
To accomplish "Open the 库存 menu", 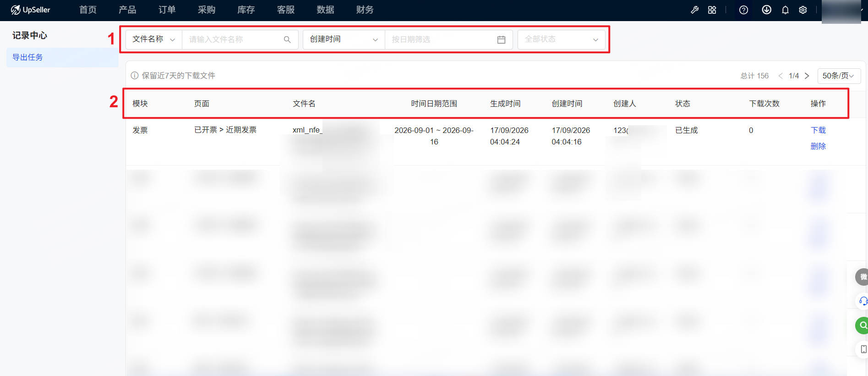I will [x=246, y=10].
